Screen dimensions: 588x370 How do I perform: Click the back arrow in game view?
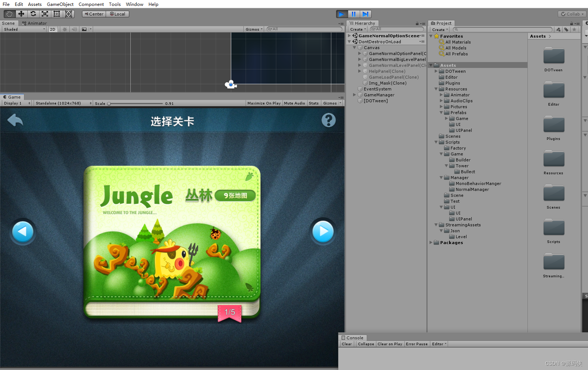15,120
